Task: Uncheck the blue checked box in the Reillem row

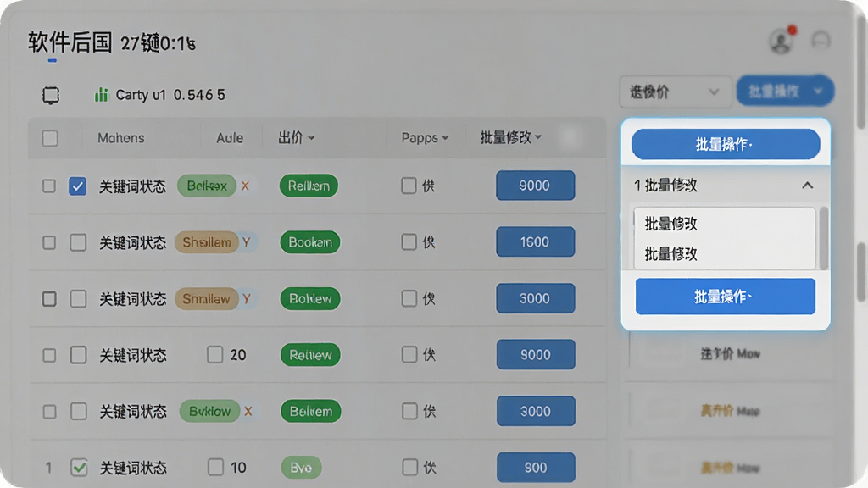Action: 77,186
